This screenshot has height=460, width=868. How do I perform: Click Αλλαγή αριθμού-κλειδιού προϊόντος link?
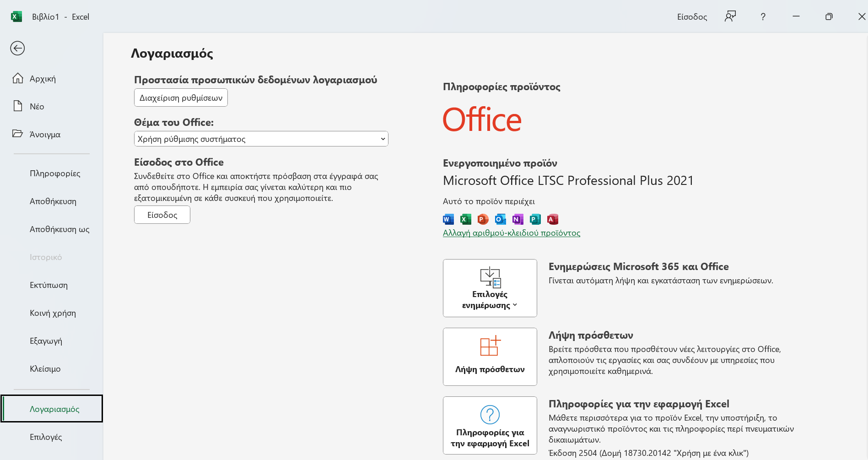(x=512, y=233)
